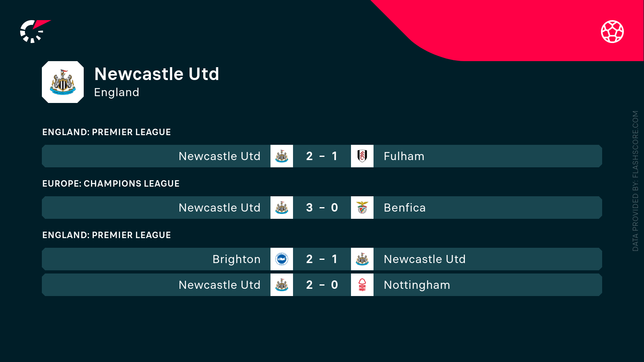
Task: Click the Fulham club crest
Action: tap(362, 156)
